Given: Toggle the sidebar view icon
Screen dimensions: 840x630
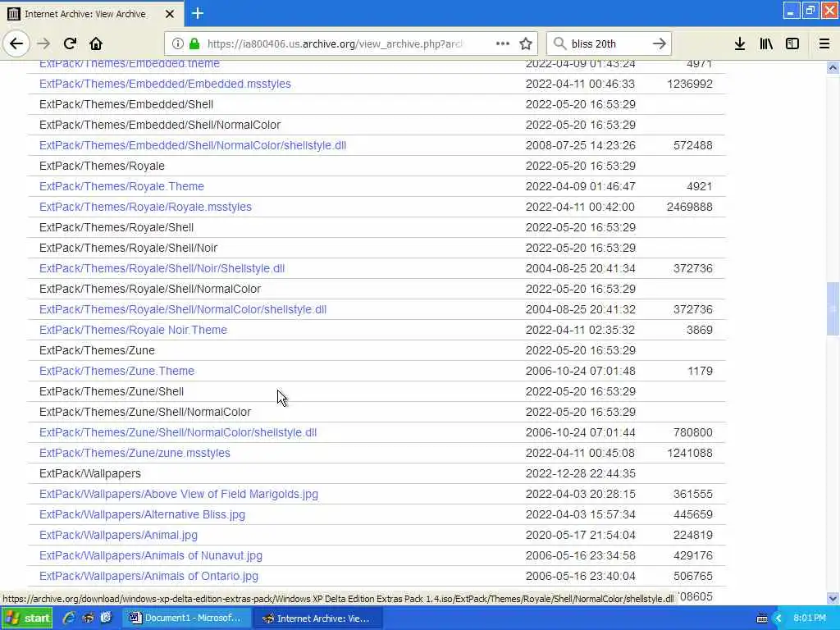Looking at the screenshot, I should [x=792, y=43].
